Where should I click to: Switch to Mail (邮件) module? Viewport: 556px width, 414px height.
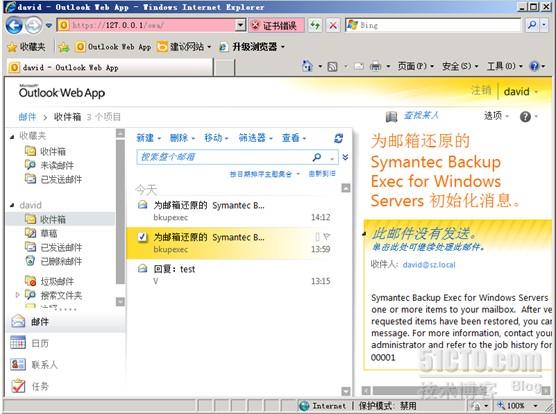(x=66, y=322)
